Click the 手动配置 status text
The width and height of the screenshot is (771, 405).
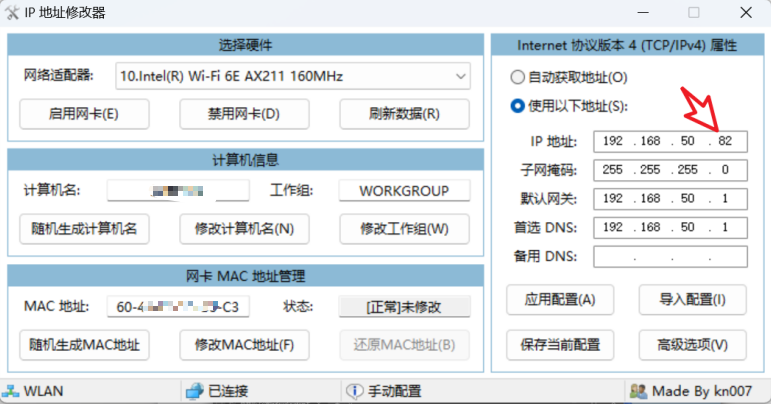click(394, 391)
